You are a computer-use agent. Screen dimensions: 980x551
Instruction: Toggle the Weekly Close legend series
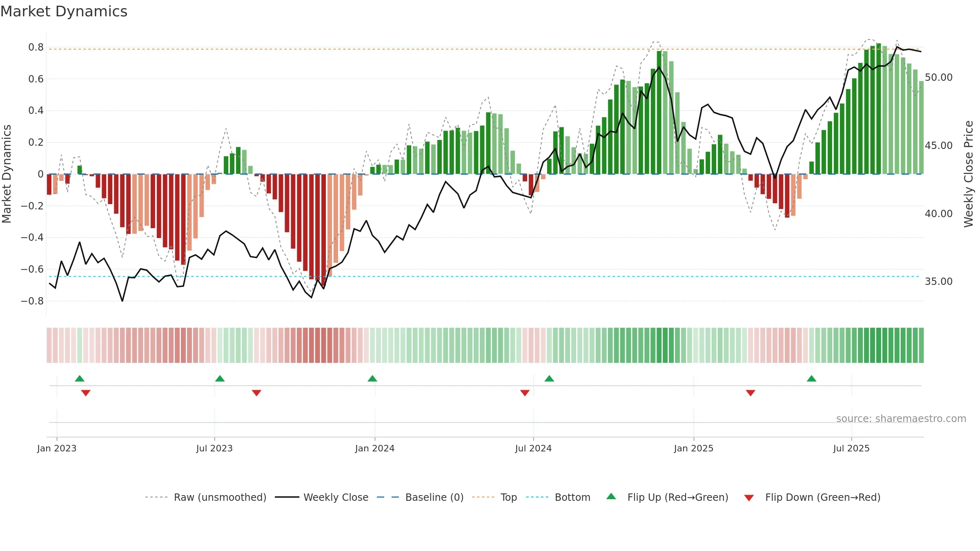tap(336, 497)
